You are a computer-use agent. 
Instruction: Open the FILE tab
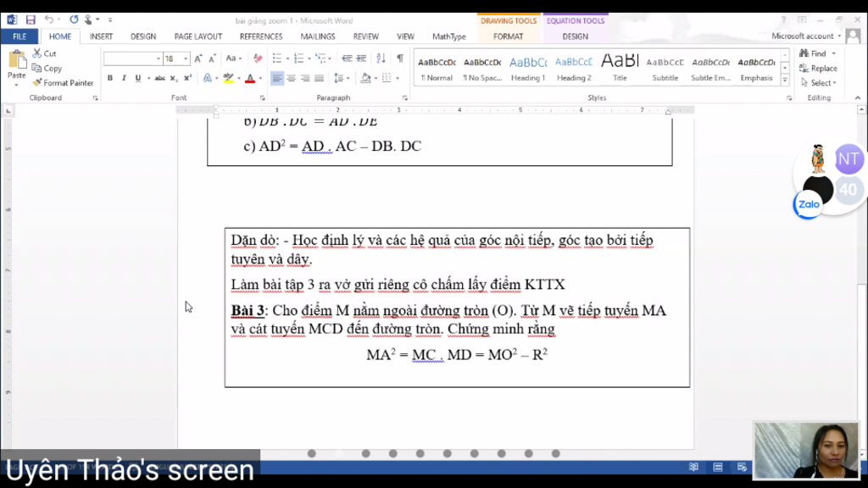tap(19, 36)
